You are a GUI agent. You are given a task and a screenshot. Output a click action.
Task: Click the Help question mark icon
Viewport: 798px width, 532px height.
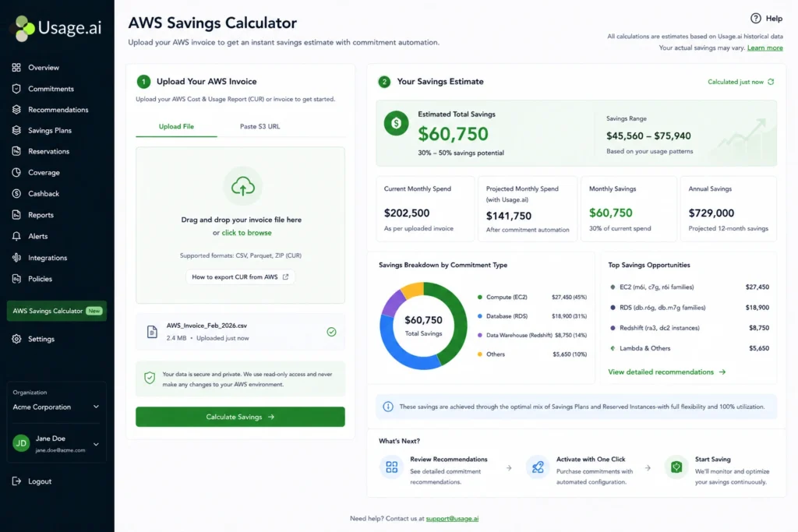[x=756, y=19]
